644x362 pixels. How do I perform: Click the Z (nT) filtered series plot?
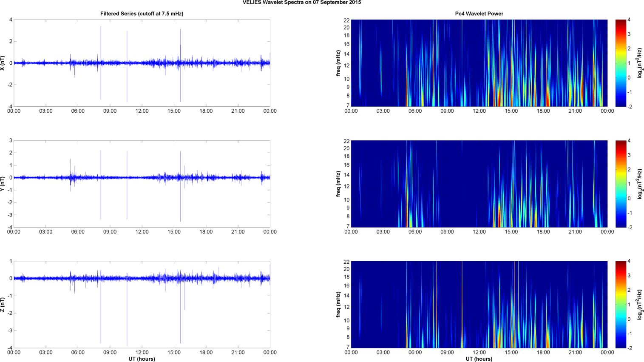point(142,305)
